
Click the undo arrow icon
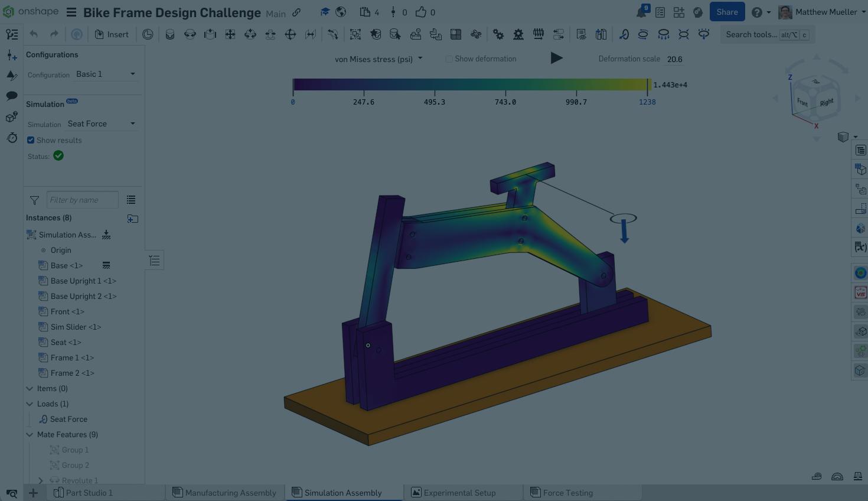click(x=34, y=34)
